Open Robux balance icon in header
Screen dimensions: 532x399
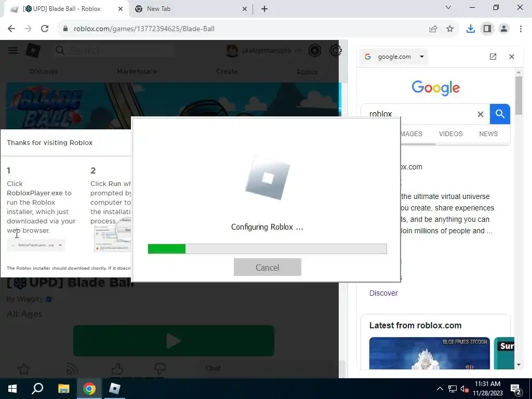[315, 50]
